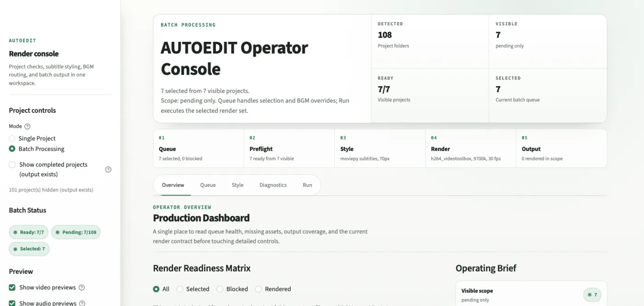The image size is (644, 306).
Task: Click the 03 Style step card
Action: (380, 148)
